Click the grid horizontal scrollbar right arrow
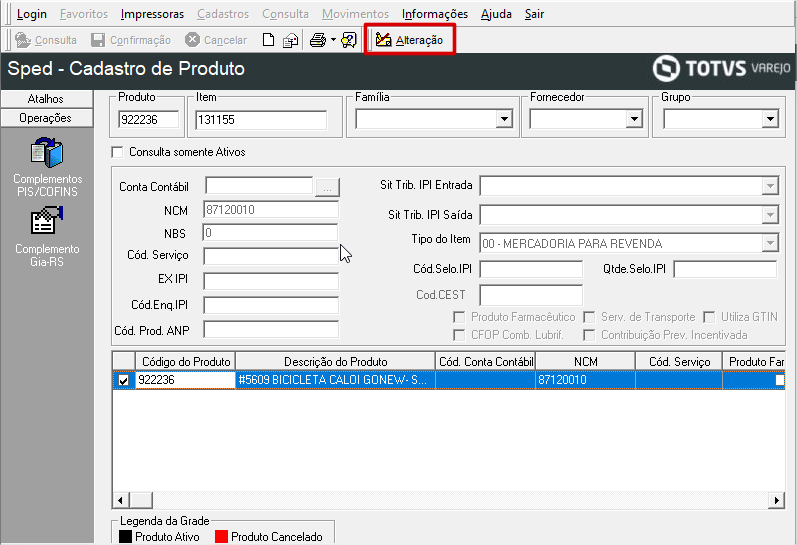 [776, 500]
